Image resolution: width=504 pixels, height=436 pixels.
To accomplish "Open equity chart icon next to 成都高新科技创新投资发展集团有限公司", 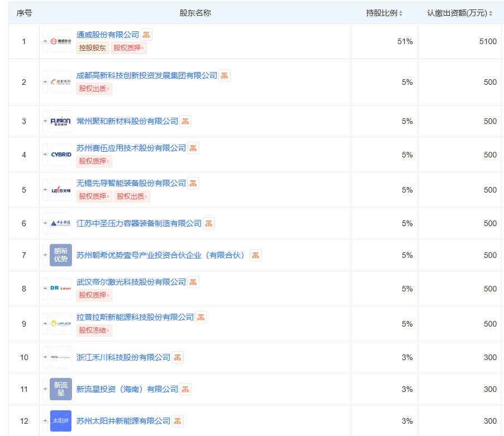I will click(224, 75).
